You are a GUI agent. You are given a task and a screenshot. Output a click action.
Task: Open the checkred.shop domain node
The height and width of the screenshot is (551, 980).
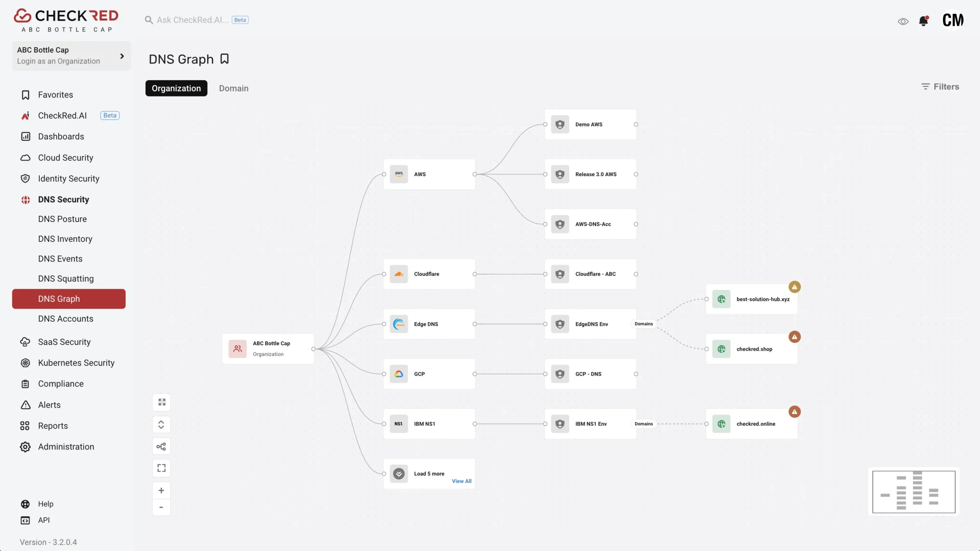751,349
